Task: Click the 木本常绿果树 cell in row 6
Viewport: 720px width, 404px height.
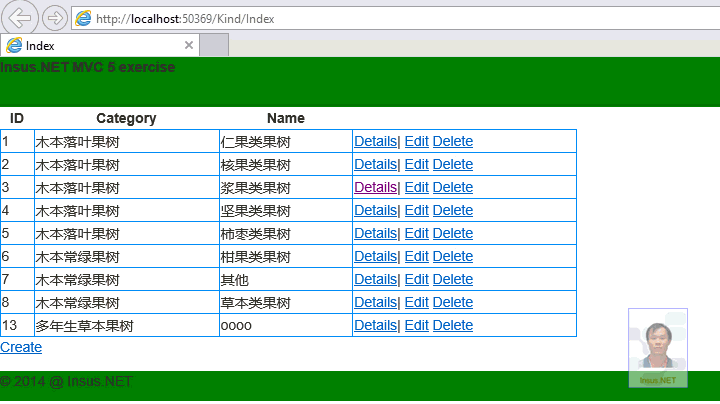Action: (x=127, y=256)
